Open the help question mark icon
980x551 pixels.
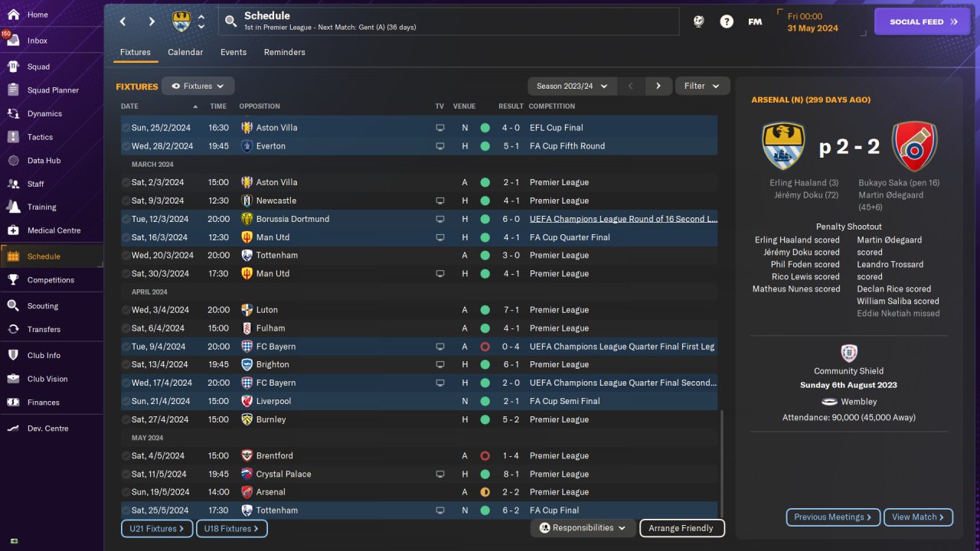(727, 21)
